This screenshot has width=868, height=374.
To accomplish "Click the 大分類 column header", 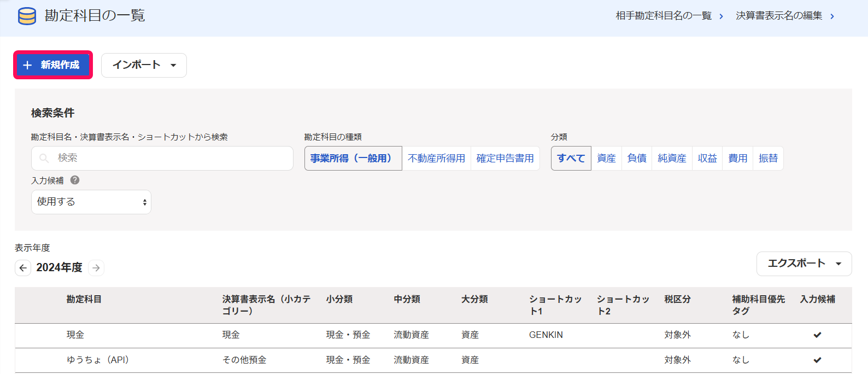I will pos(474,299).
